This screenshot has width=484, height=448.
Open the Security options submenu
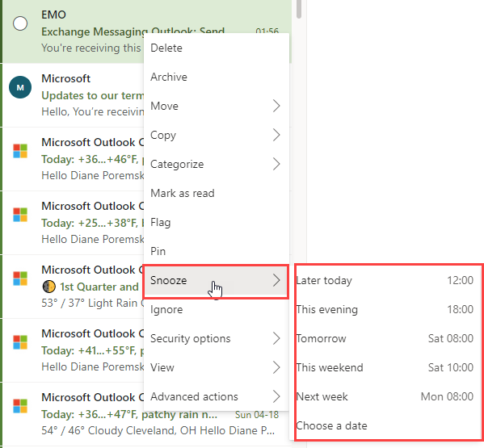pyautogui.click(x=217, y=338)
